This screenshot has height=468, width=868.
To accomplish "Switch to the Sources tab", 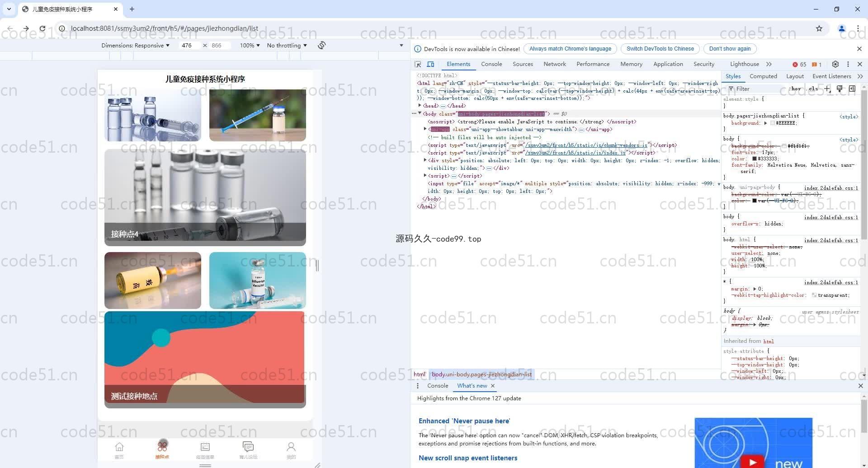I will coord(523,64).
